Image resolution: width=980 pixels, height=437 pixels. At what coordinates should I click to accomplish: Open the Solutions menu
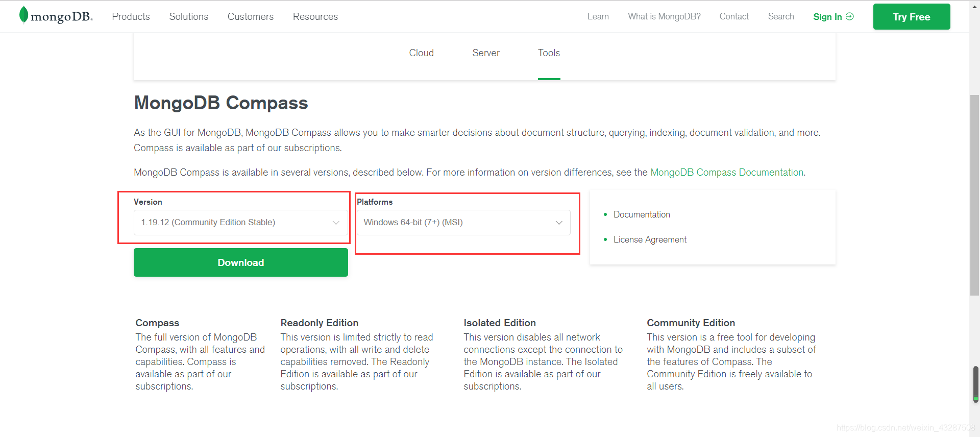click(188, 16)
